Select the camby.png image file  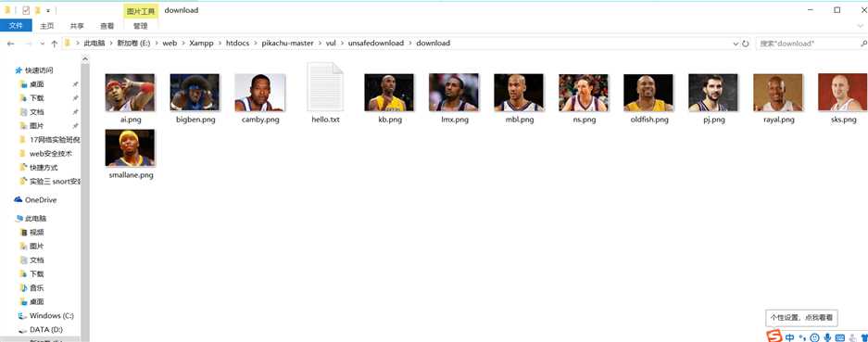tap(260, 93)
